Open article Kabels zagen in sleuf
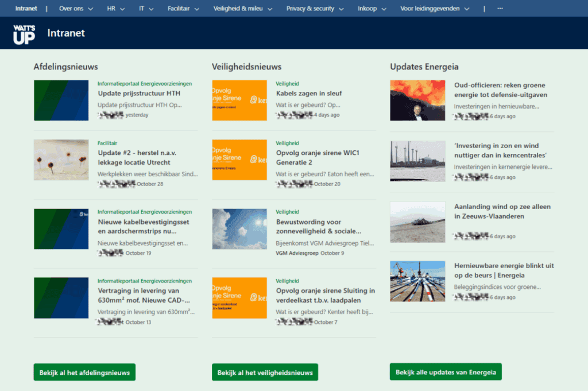Viewport: 588px width, 391px height. 309,94
